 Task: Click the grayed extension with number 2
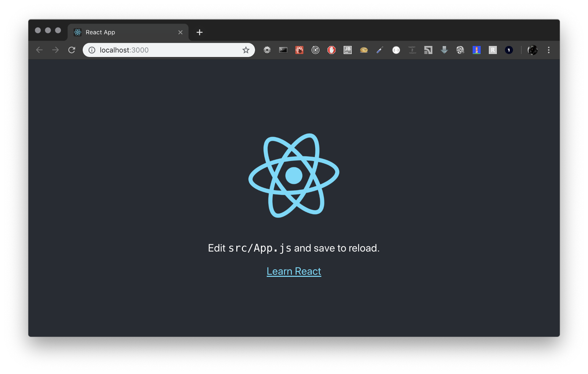412,50
